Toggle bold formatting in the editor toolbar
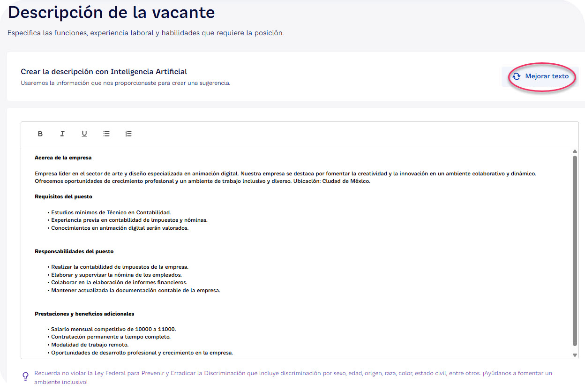 (x=40, y=134)
